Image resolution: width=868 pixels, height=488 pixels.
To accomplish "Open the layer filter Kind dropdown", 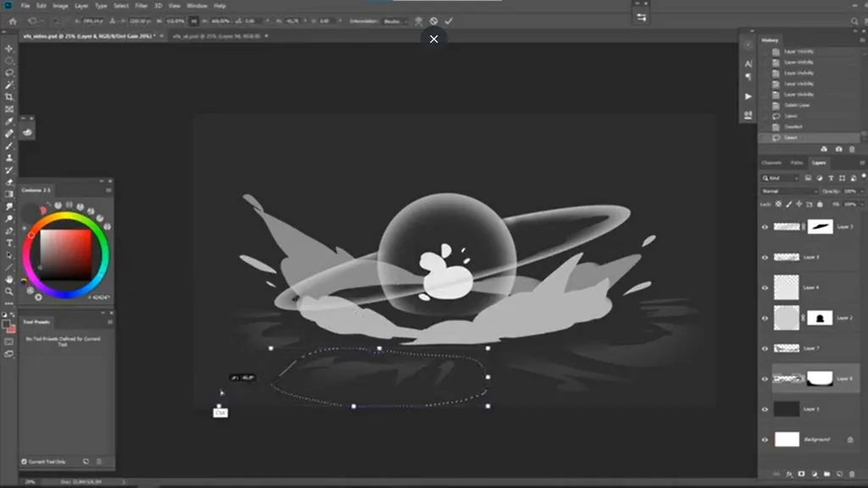I will click(781, 178).
